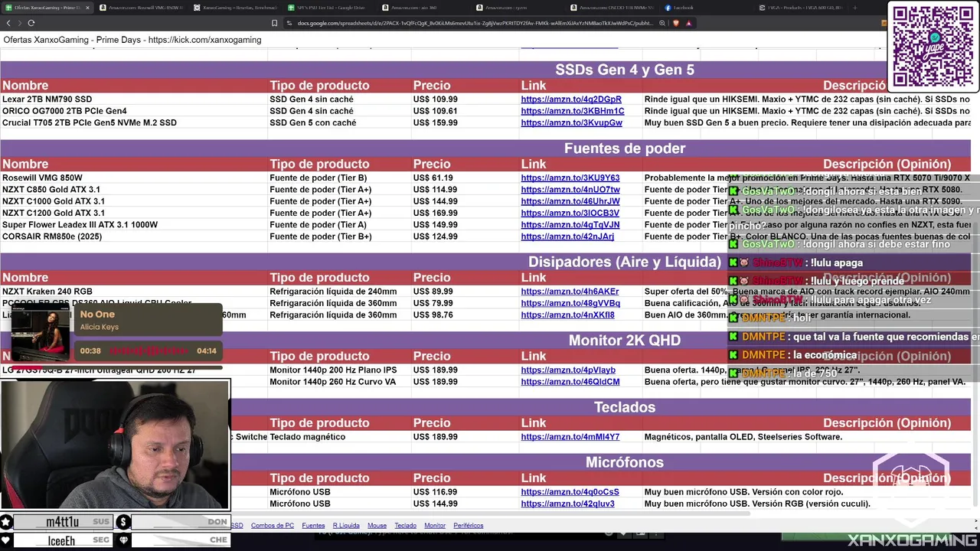Open the R.Liquida sheet tab
The width and height of the screenshot is (980, 551).
[346, 526]
